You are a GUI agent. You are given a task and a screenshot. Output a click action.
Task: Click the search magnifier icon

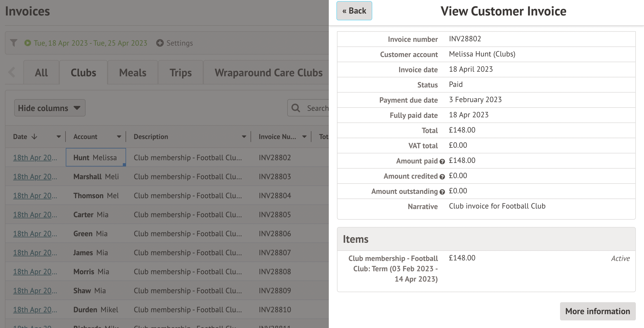click(296, 108)
